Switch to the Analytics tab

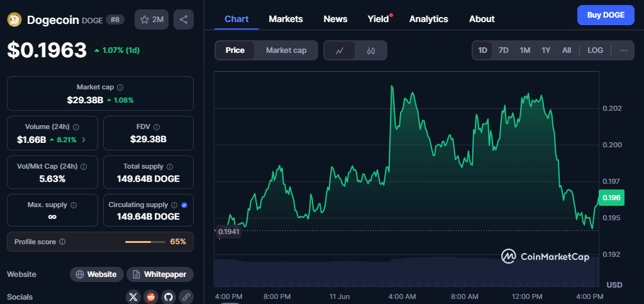point(428,19)
